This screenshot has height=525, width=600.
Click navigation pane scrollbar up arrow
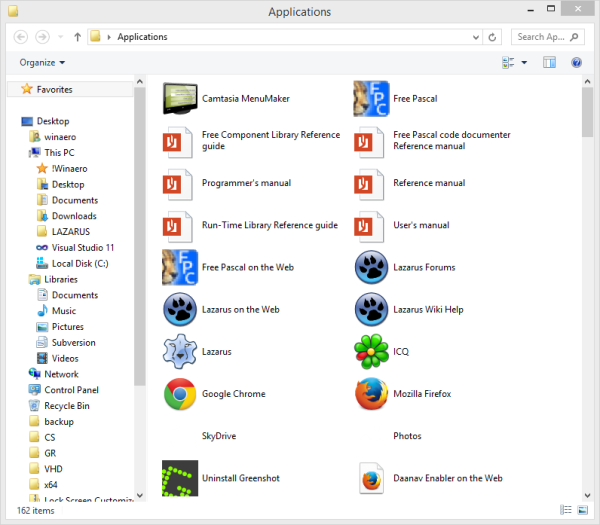[x=140, y=82]
